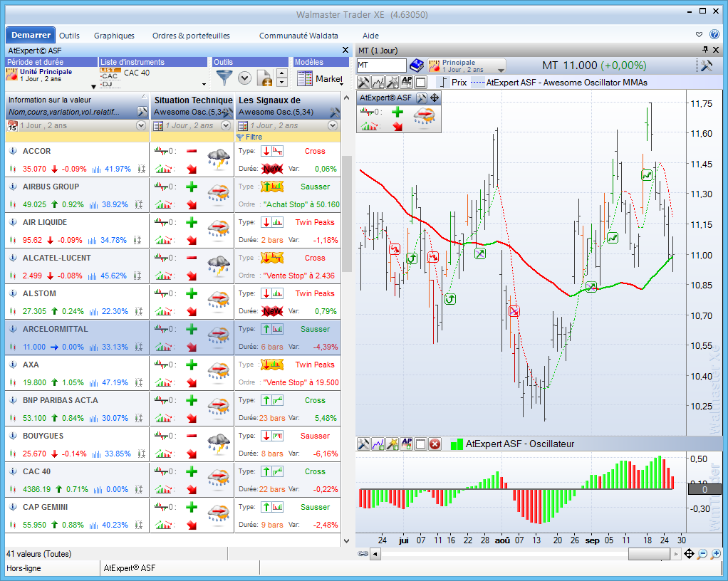Click the chain link icon below the chart
The height and width of the screenshot is (581, 728).
pos(363,554)
